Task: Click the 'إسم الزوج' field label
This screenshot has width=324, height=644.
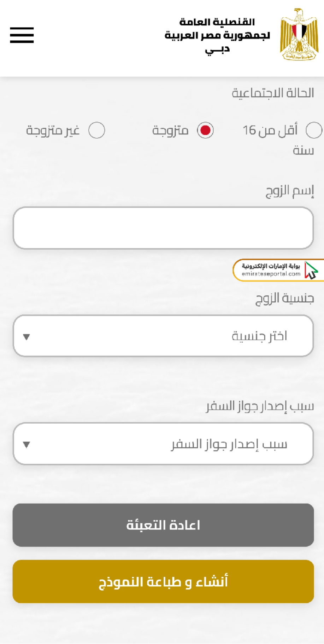Action: 290,191
